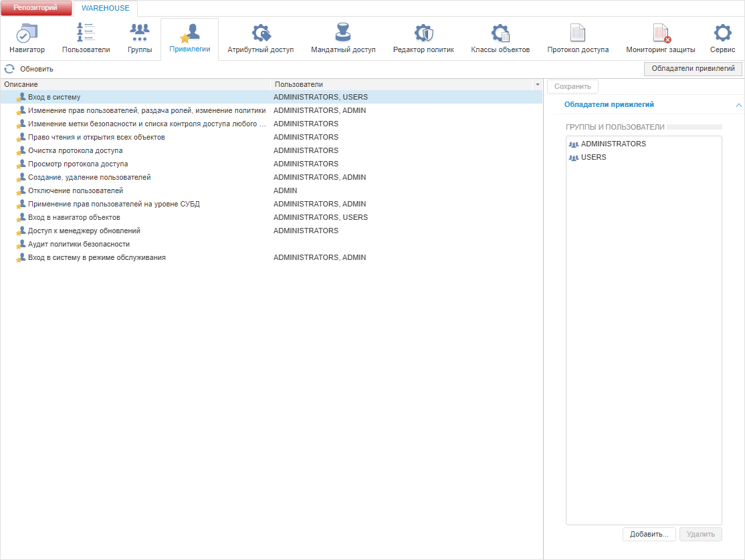Click the Обновить label

pyautogui.click(x=37, y=69)
